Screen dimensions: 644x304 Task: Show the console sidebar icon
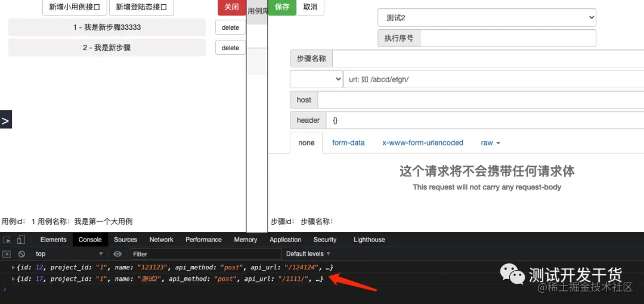[x=7, y=254]
